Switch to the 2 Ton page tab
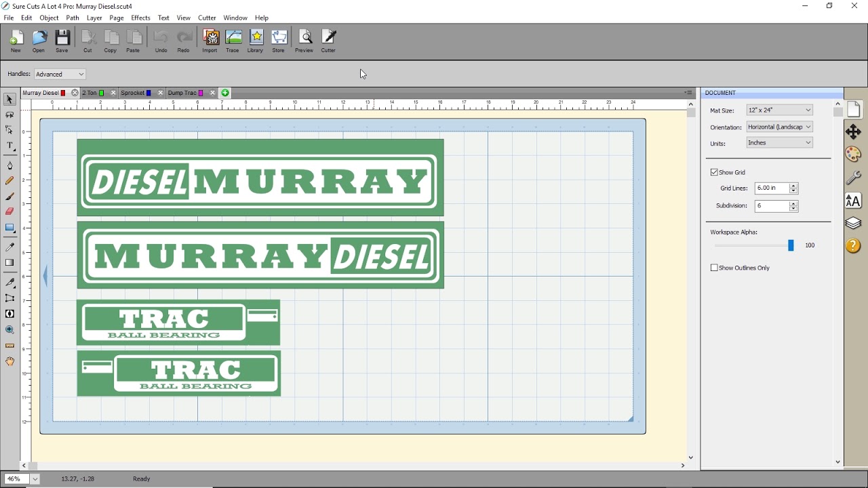868x488 pixels. coord(94,93)
